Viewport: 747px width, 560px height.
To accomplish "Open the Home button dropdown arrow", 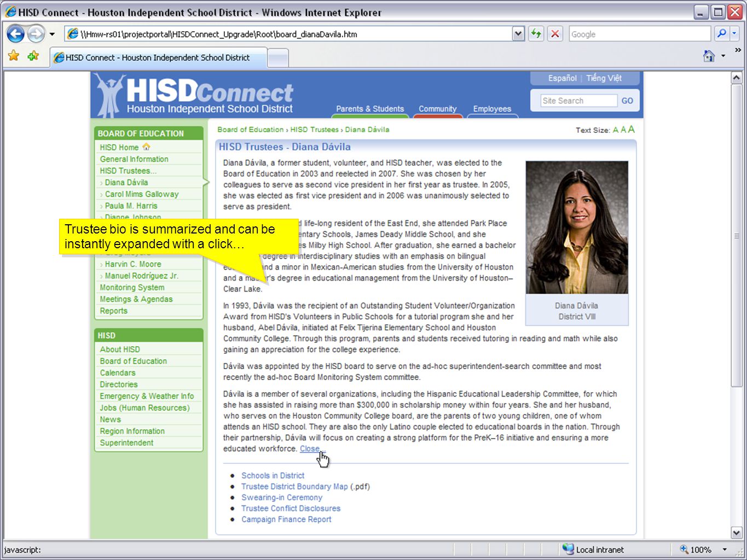I will 723,56.
